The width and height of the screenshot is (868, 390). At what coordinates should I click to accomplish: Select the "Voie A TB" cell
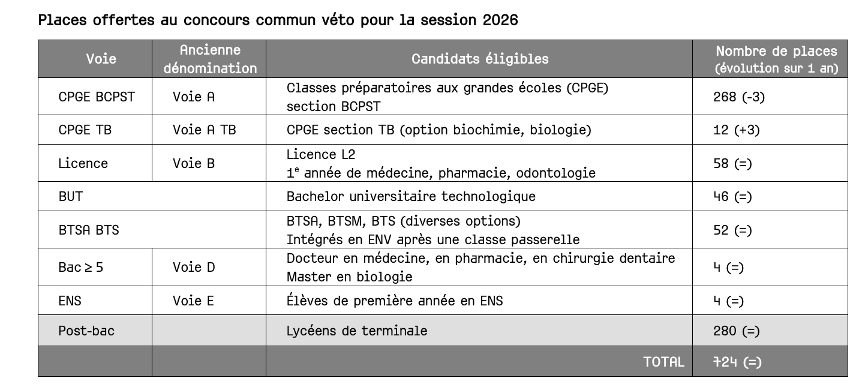(x=204, y=130)
